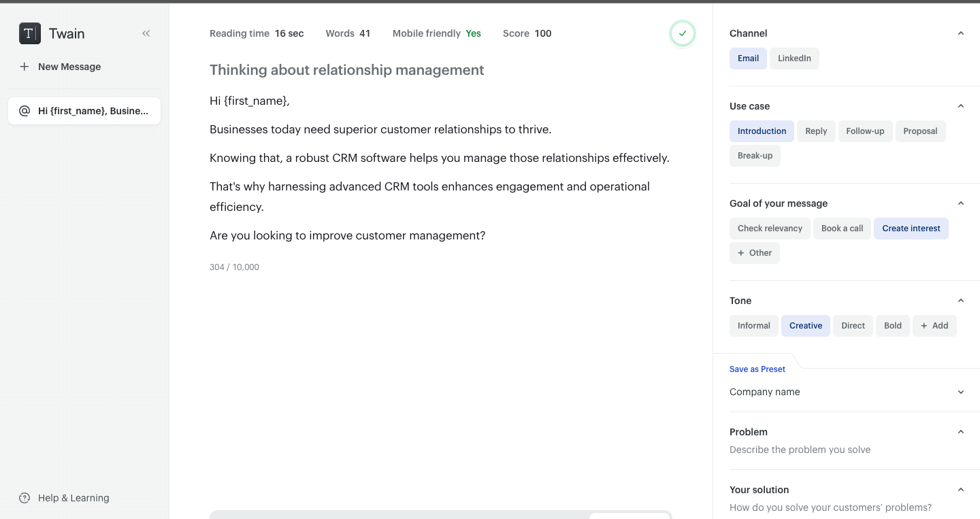Viewport: 980px width, 519px height.
Task: Click the Problem description field
Action: 800,450
